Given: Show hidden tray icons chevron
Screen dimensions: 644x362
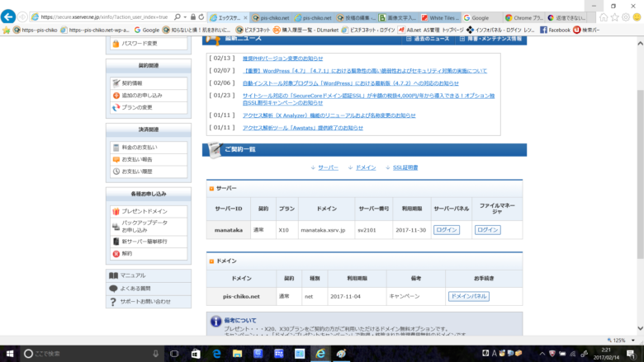Looking at the screenshot, I should click(542, 354).
